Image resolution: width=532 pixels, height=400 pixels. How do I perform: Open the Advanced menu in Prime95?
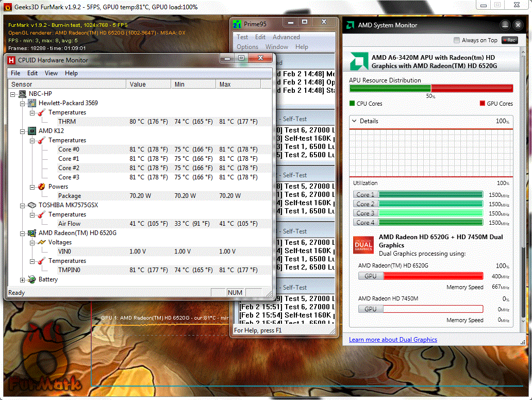pyautogui.click(x=286, y=37)
